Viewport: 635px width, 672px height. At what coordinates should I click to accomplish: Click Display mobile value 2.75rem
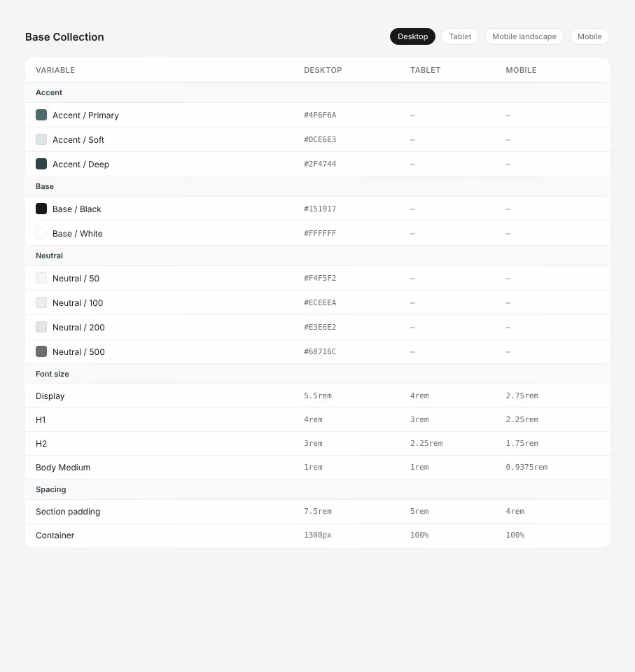coord(522,395)
